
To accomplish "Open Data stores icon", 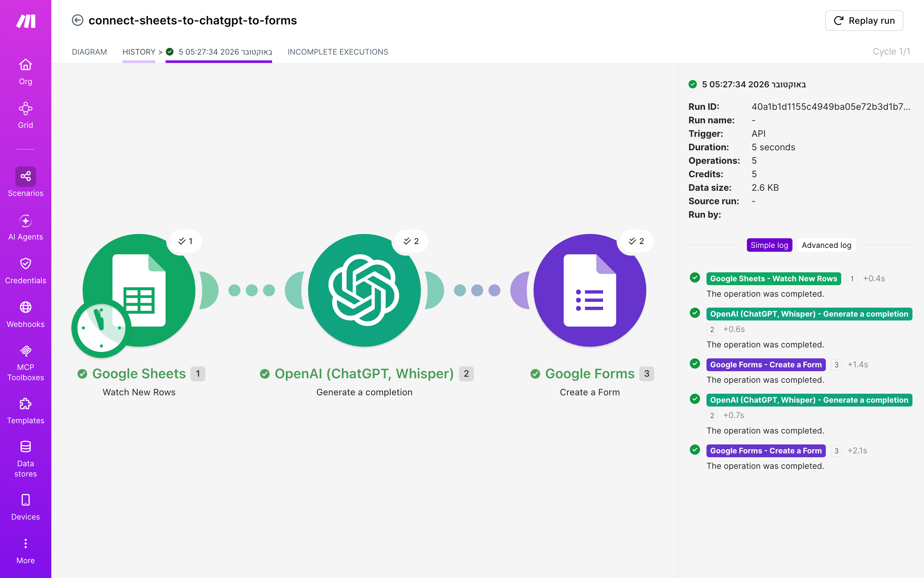I will point(26,447).
